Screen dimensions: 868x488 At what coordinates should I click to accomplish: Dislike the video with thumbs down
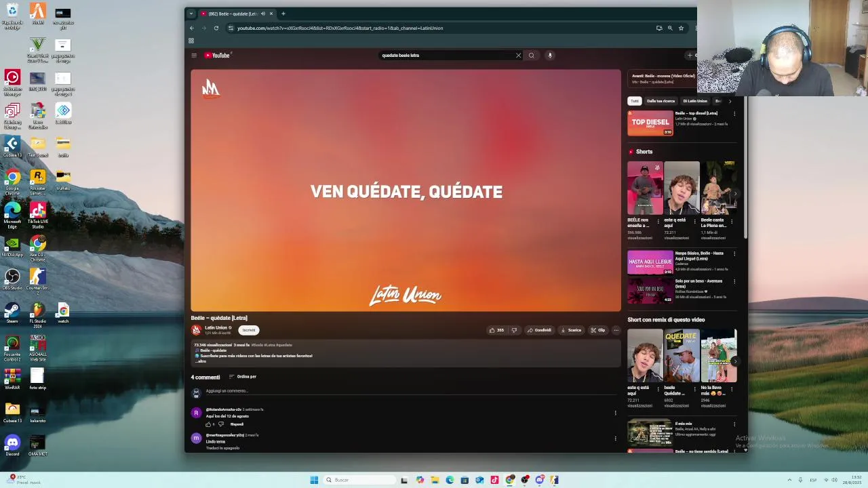(514, 330)
